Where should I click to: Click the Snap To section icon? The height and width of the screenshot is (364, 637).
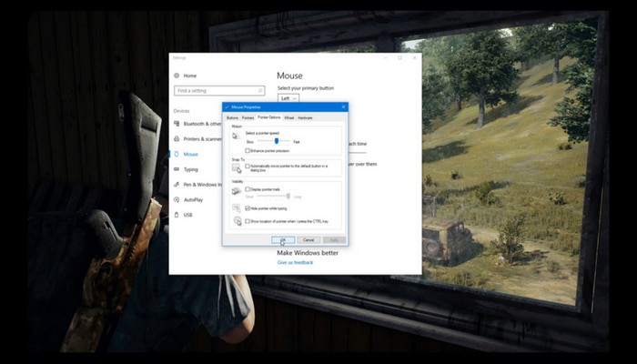pyautogui.click(x=237, y=168)
